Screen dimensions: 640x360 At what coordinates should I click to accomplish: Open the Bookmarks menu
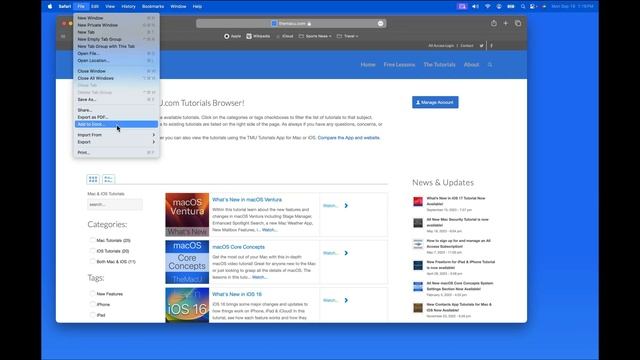tap(153, 6)
